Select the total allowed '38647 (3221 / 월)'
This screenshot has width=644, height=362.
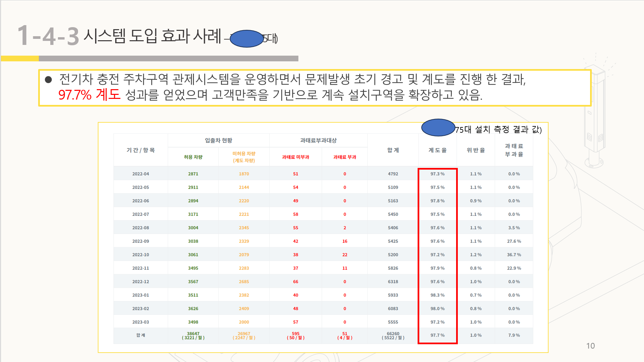click(x=193, y=336)
